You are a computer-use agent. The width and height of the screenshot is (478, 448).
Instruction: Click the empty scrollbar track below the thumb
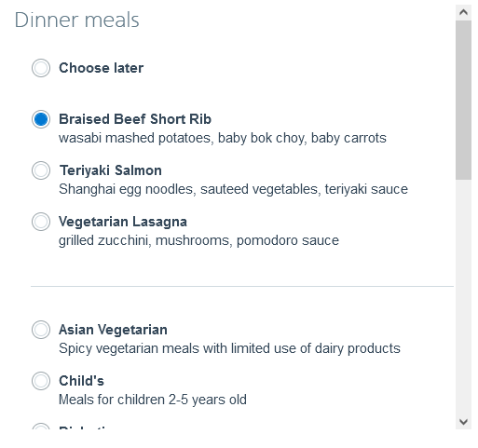[463, 296]
